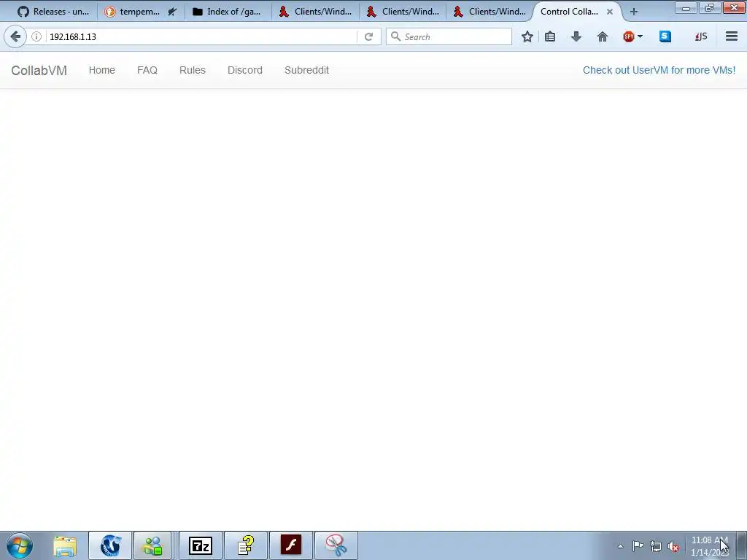747x560 pixels.
Task: Bookmark this page with the star icon
Action: 527,36
